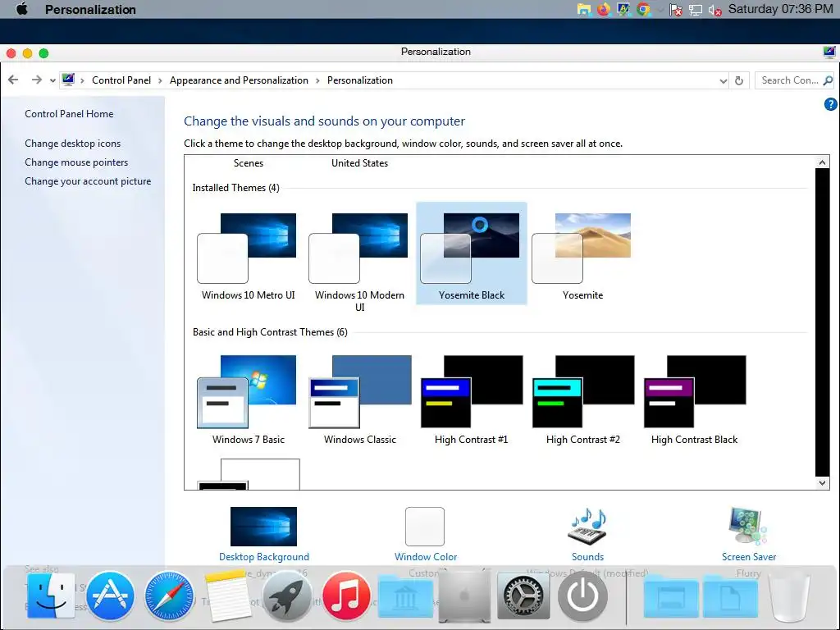Open the Apple logo menu

22,9
